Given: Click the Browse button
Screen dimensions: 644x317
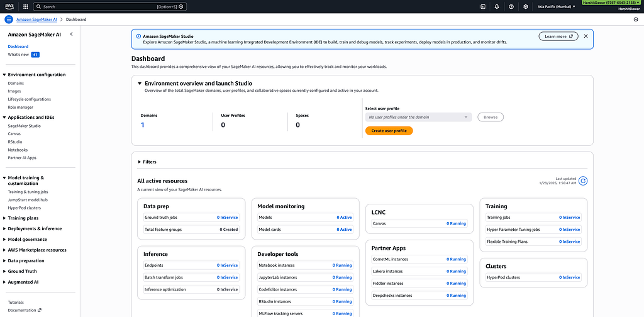Looking at the screenshot, I should coord(491,117).
